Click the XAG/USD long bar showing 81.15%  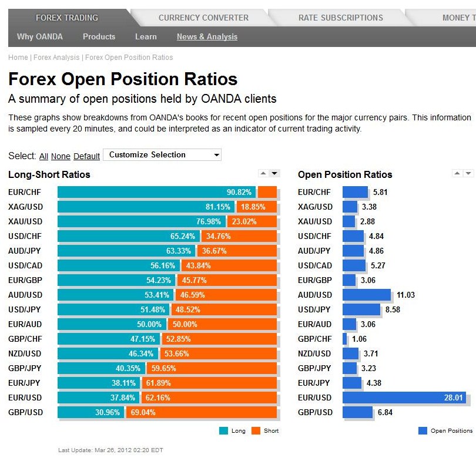click(x=146, y=207)
